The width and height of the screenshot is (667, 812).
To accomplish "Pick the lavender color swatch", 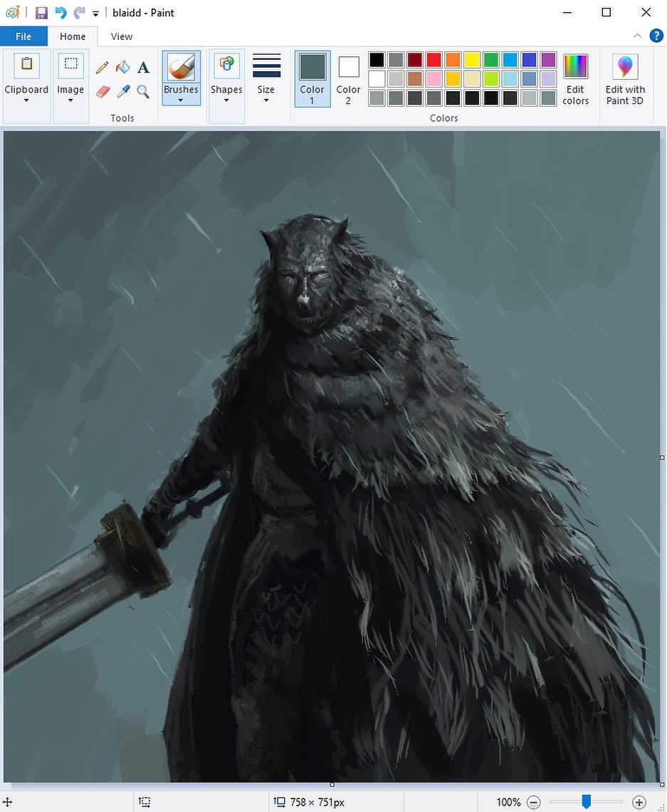I will (x=548, y=79).
